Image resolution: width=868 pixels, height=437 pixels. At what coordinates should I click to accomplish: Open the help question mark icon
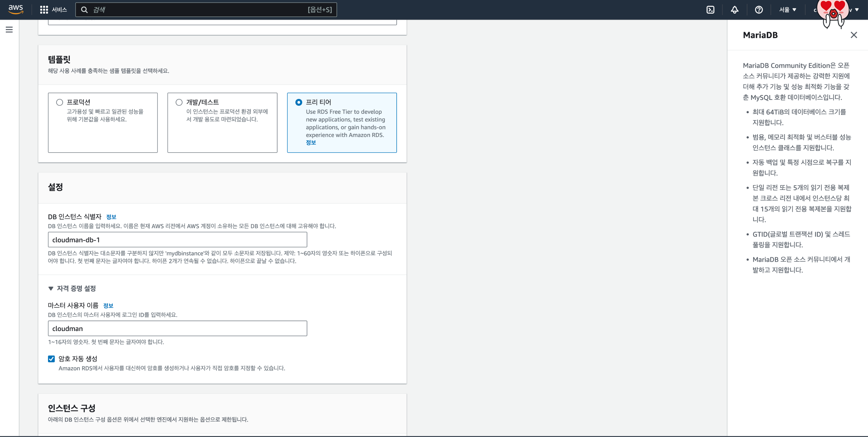point(759,10)
